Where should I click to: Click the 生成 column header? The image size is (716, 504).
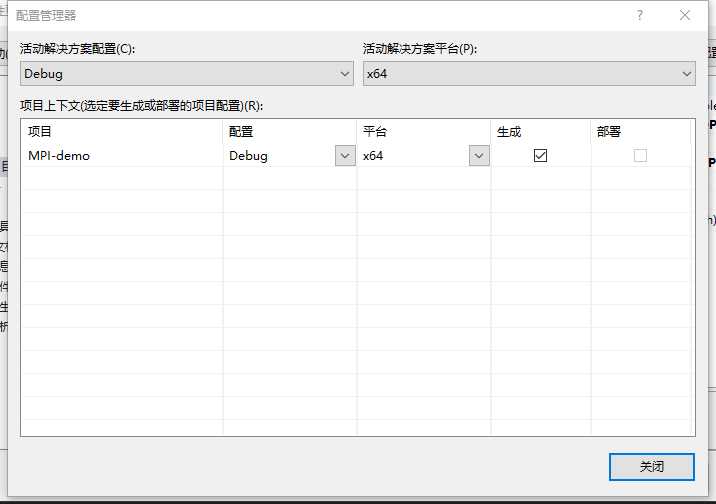[x=541, y=132]
